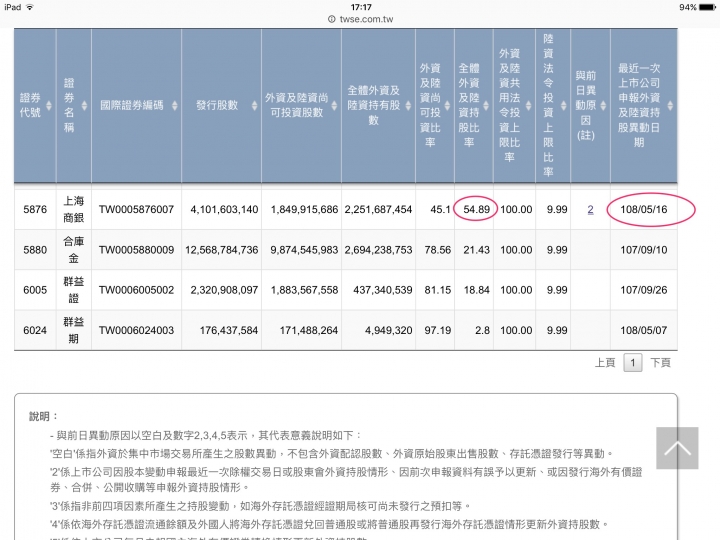Select page 1 button
Screen dimensions: 720x540
pos(632,363)
